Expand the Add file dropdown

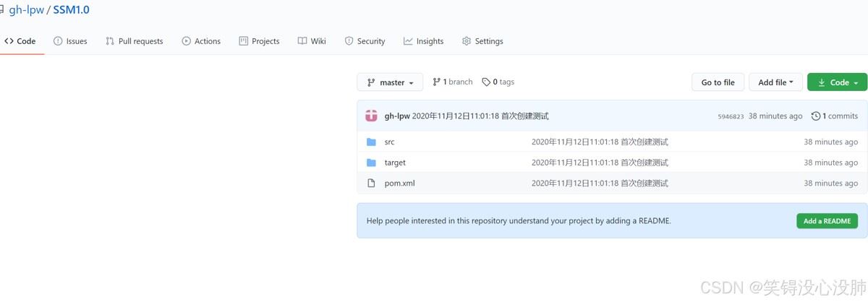pos(775,82)
